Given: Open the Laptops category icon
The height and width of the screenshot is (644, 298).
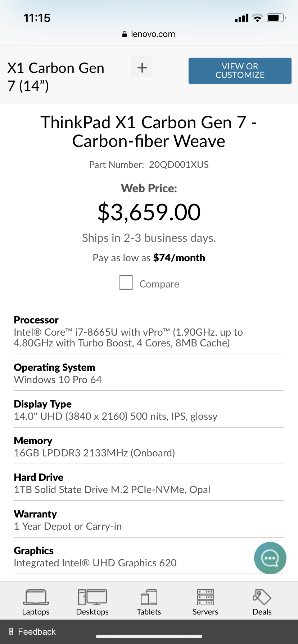Looking at the screenshot, I should 36,597.
